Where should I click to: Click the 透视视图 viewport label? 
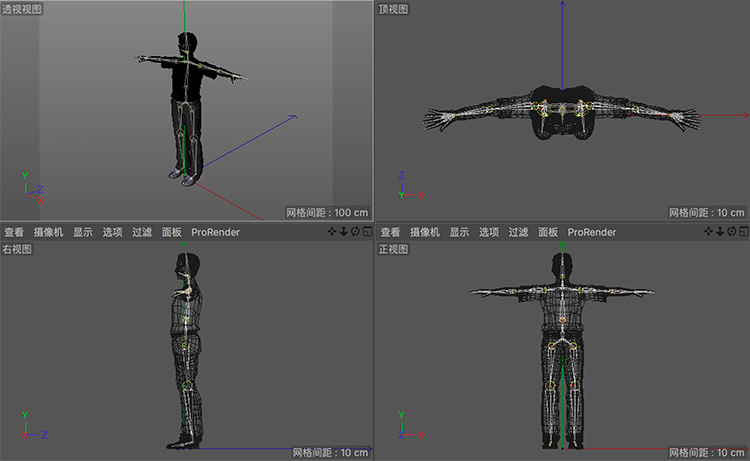click(x=22, y=9)
